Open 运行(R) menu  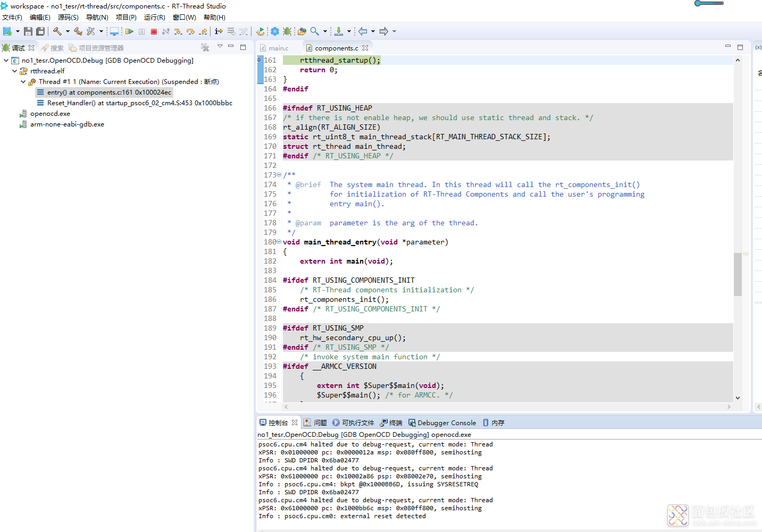[154, 18]
